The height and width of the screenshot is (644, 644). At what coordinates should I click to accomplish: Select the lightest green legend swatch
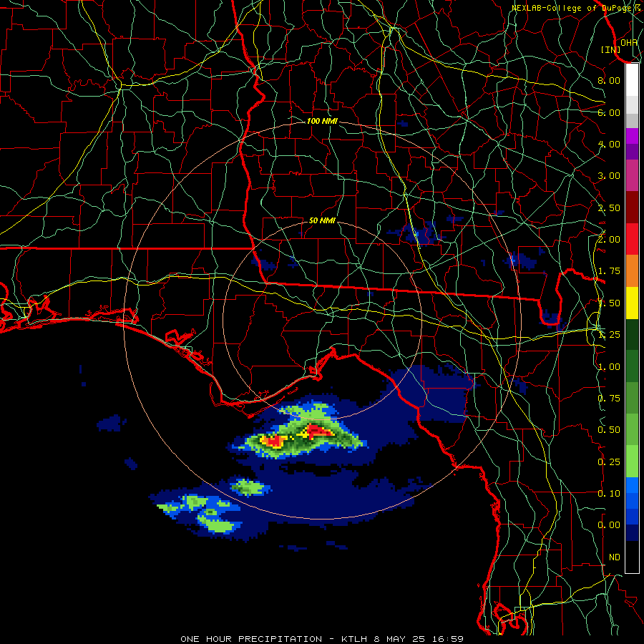click(x=632, y=462)
